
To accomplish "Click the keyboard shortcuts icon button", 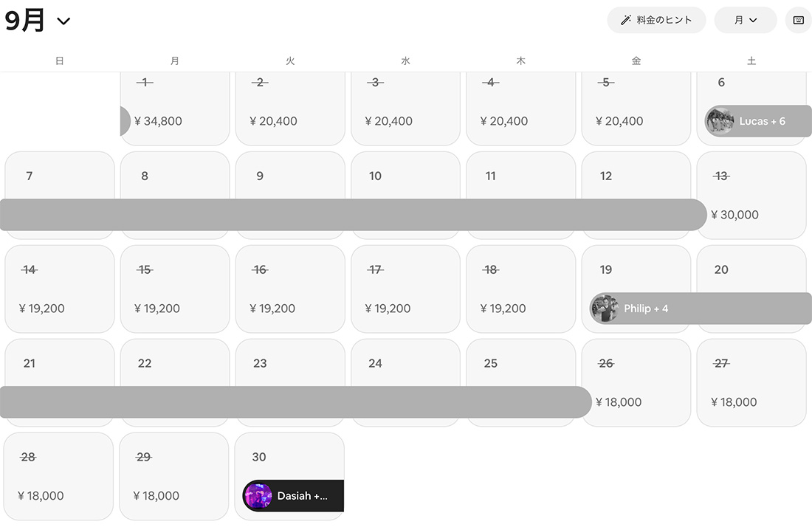I will [798, 20].
